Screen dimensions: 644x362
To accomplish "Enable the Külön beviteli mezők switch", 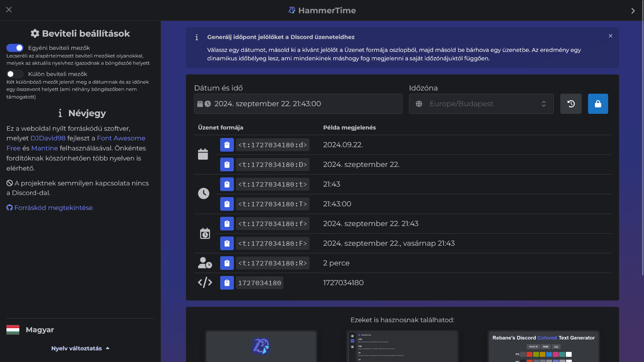I will pos(15,74).
